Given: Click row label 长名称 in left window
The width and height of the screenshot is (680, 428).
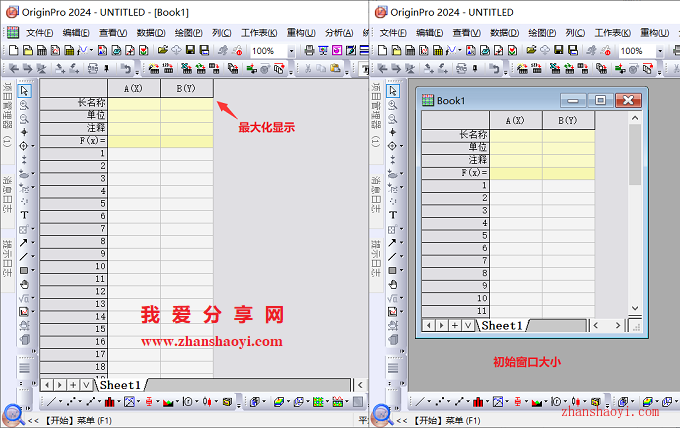Looking at the screenshot, I should coord(73,103).
